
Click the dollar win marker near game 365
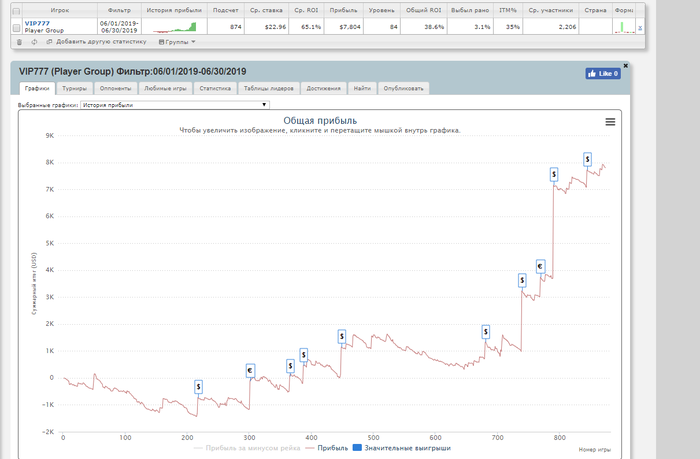pos(290,366)
